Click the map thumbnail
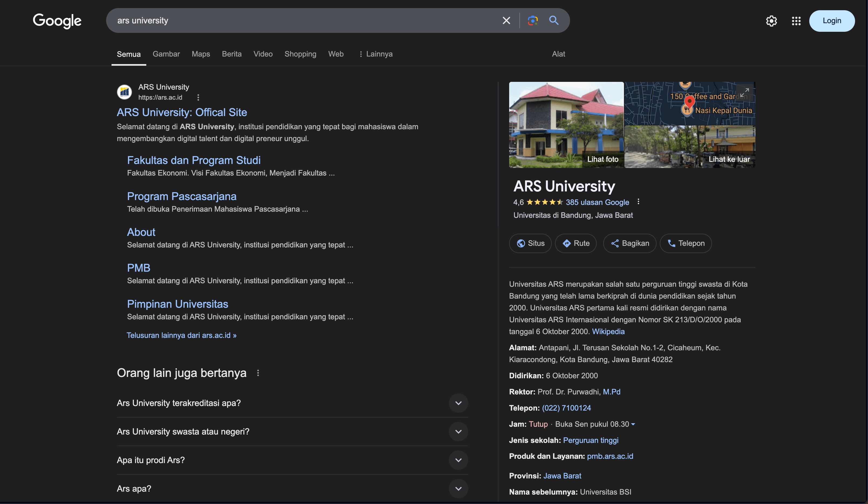Image resolution: width=868 pixels, height=504 pixels. pyautogui.click(x=690, y=103)
